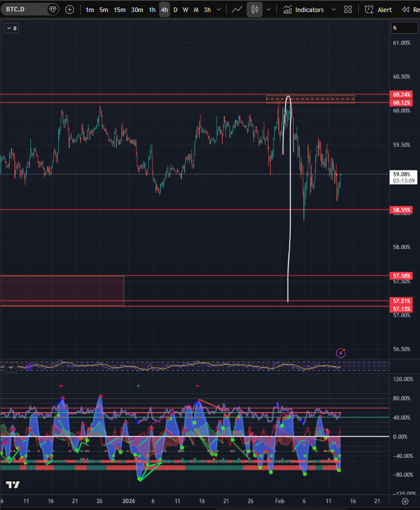Select the 57.21% horizontal line label
Screen dimensions: 420x510
click(x=401, y=301)
